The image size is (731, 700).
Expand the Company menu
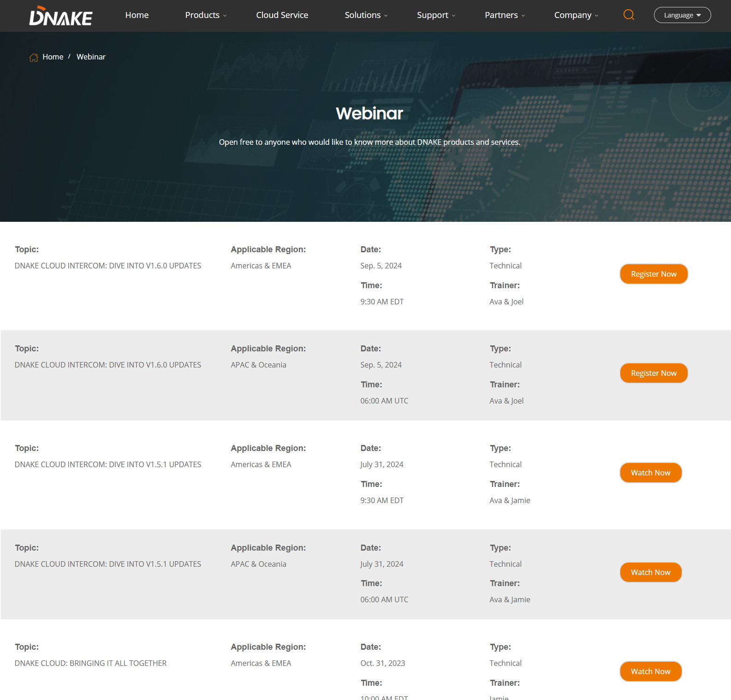pyautogui.click(x=576, y=15)
